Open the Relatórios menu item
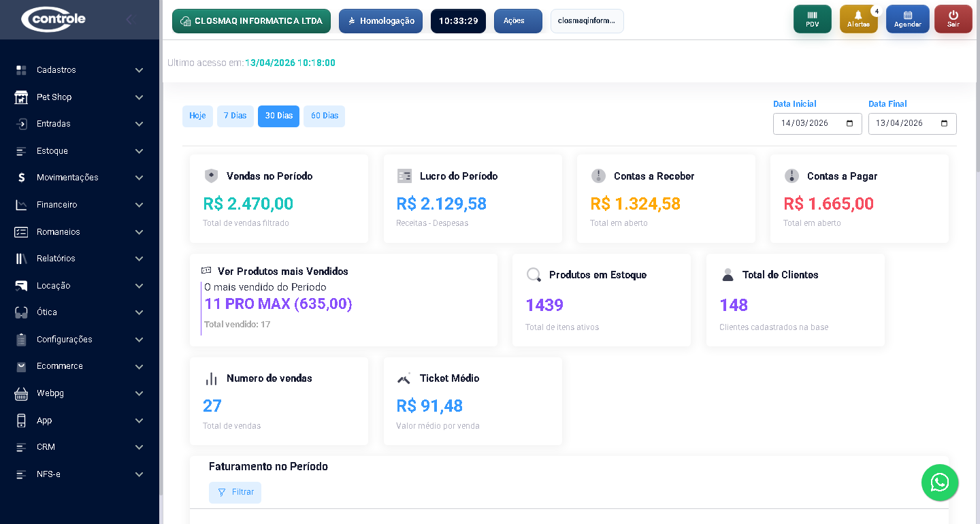This screenshot has width=980, height=524. (56, 259)
